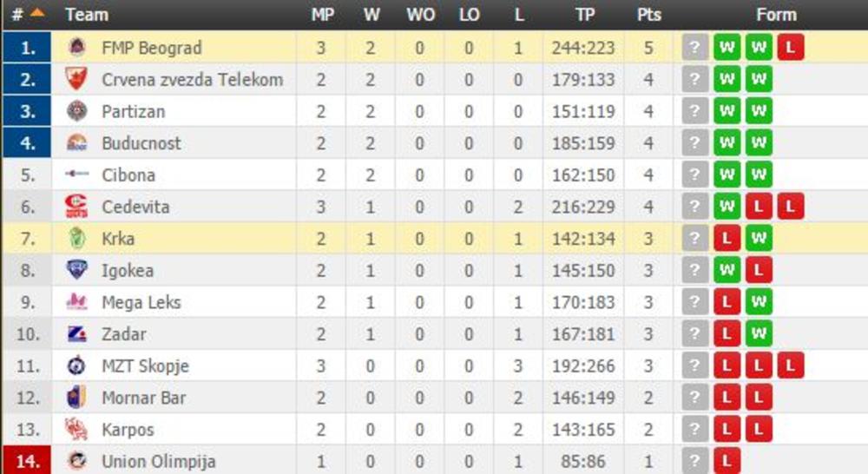Sort table by MP column header
The height and width of the screenshot is (474, 868).
[323, 15]
